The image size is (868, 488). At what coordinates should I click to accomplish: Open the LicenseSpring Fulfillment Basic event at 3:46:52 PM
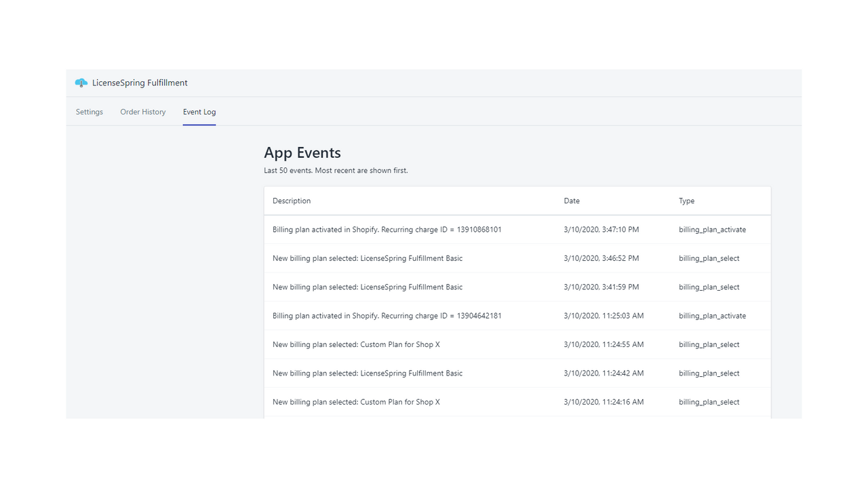(x=367, y=258)
